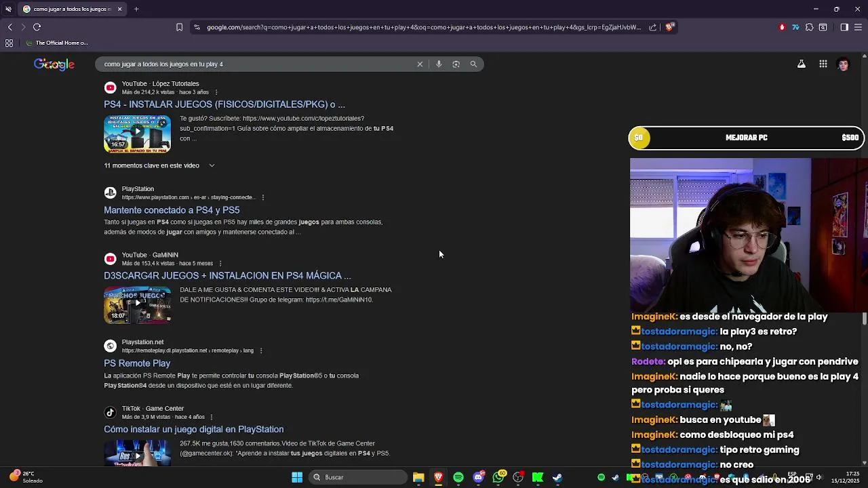Open D3SCARG4R JUEGOS + INSTALACION result
Image resolution: width=868 pixels, height=488 pixels.
pos(227,276)
